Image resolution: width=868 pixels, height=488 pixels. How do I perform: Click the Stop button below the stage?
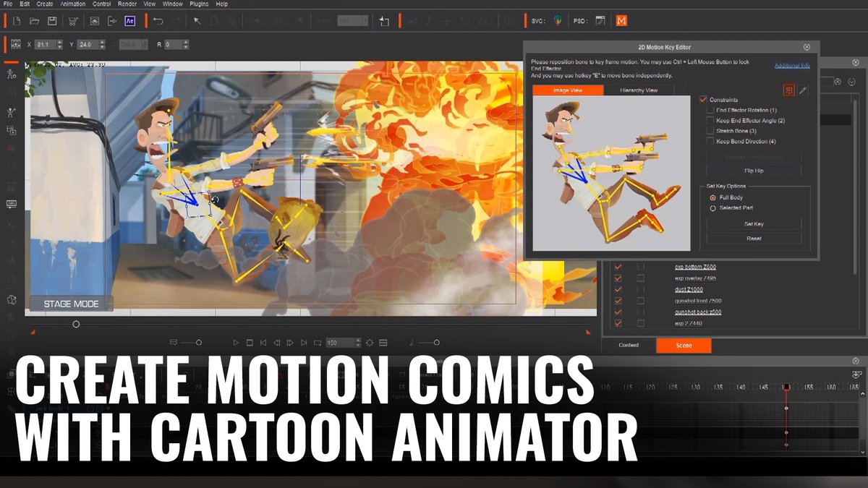click(x=250, y=343)
